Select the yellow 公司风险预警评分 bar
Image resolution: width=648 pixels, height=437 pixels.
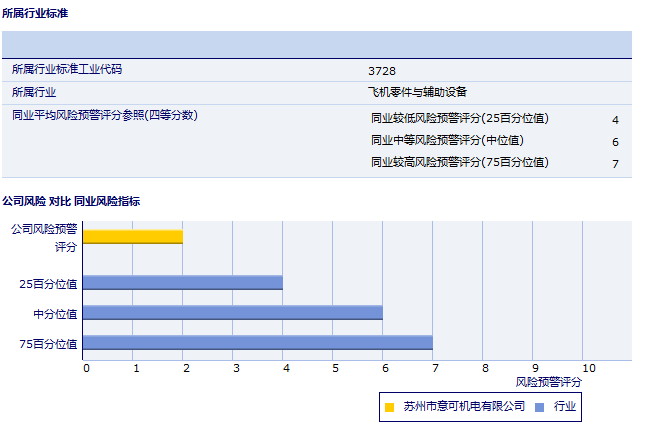click(133, 237)
